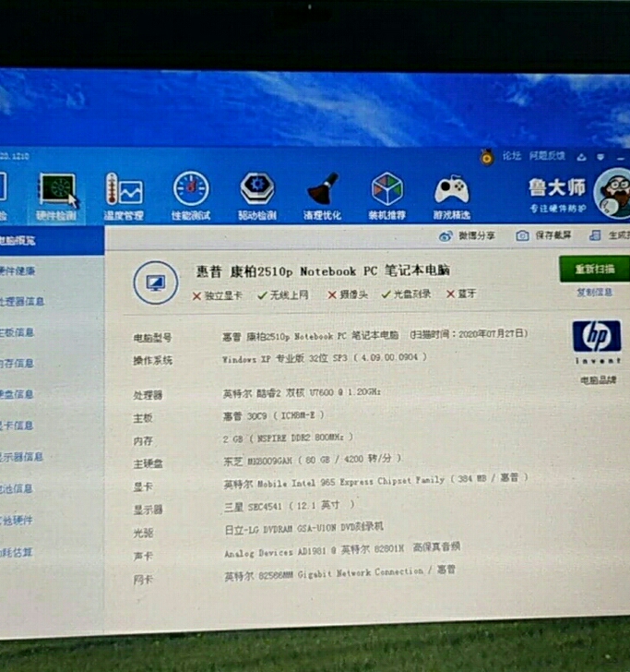Image resolution: width=630 pixels, height=672 pixels.
Task: Click the 光盘刻录 status indicator
Action: pos(406,294)
